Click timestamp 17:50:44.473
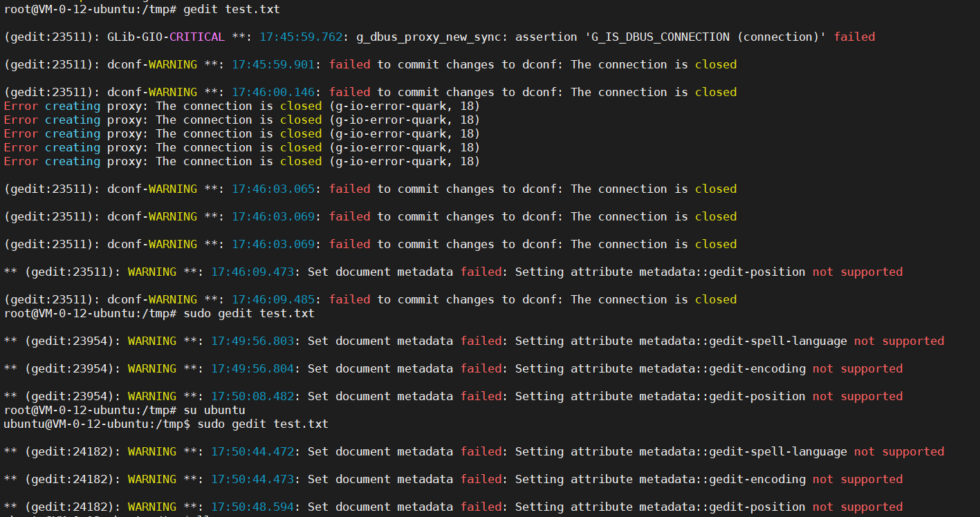The image size is (980, 517). click(252, 479)
